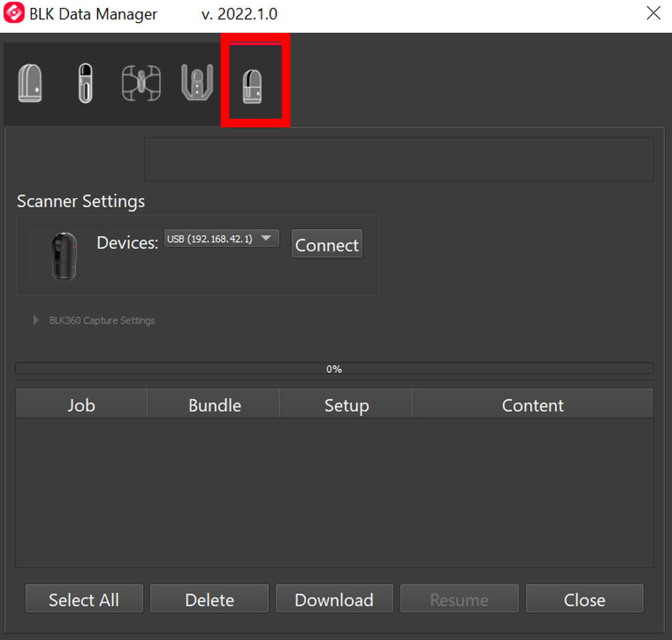The width and height of the screenshot is (672, 640).
Task: Click the Close button
Action: tap(584, 598)
